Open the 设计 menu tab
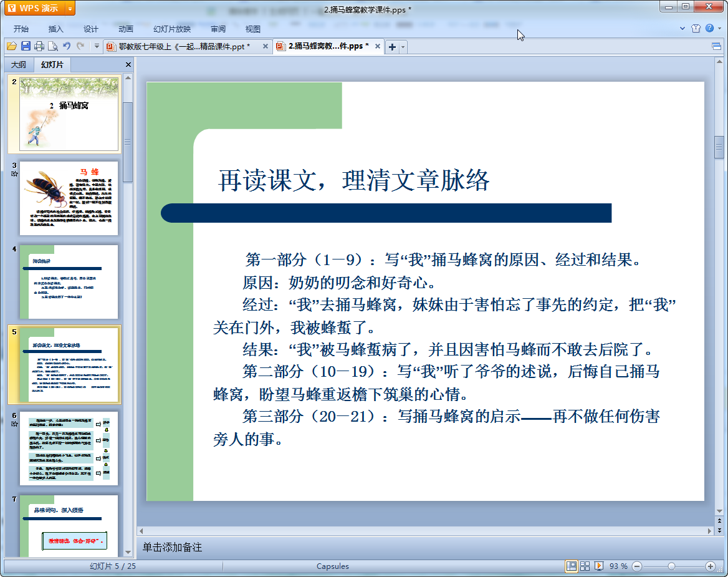 [x=90, y=29]
